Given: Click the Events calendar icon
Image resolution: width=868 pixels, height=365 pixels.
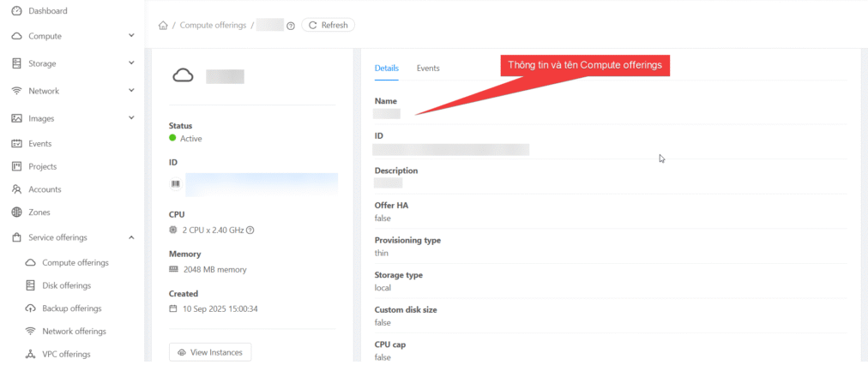Looking at the screenshot, I should pos(17,143).
